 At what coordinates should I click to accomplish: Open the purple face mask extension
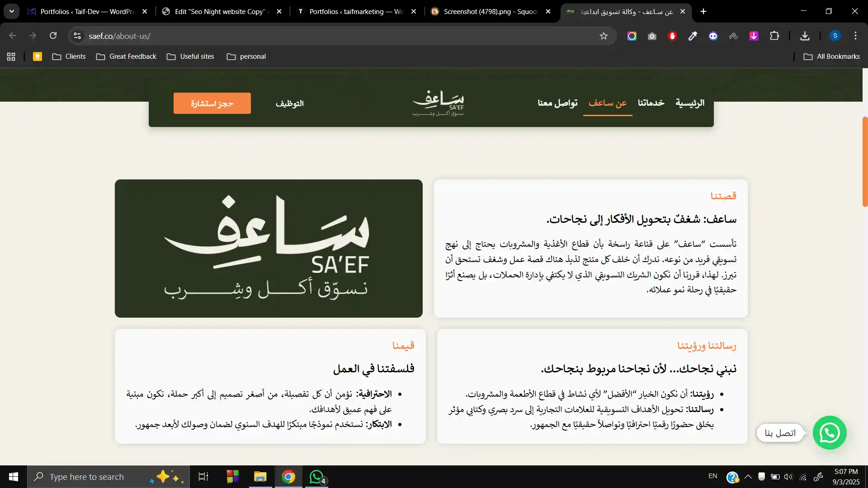(713, 36)
